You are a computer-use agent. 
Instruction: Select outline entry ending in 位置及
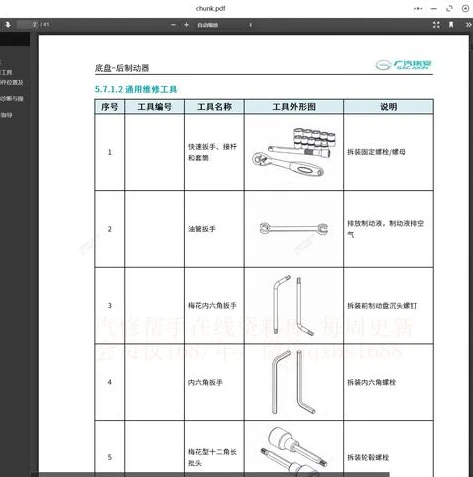pyautogui.click(x=12, y=82)
